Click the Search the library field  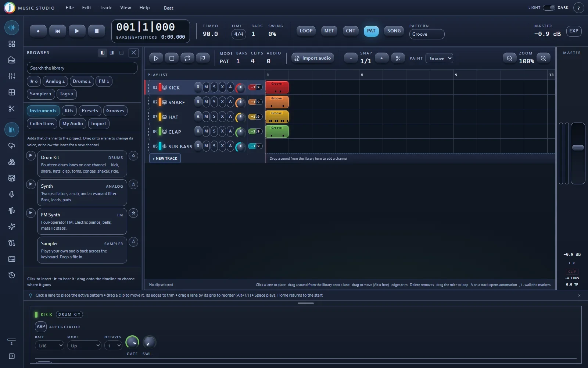coord(82,68)
